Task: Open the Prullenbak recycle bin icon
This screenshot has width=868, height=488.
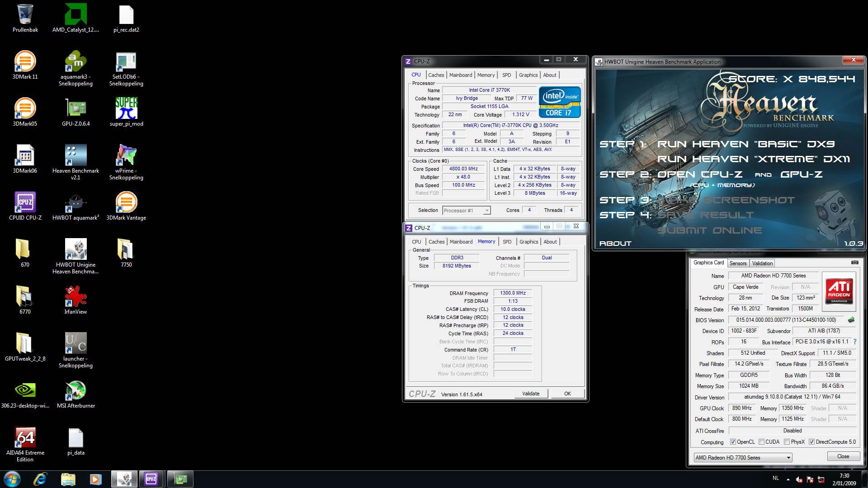Action: pyautogui.click(x=25, y=19)
